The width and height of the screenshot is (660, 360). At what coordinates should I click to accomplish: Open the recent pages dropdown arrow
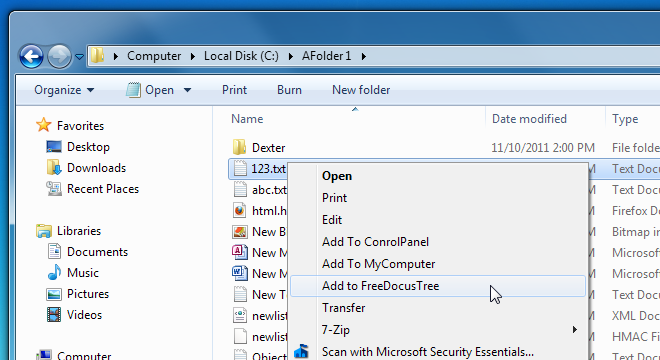(x=80, y=56)
